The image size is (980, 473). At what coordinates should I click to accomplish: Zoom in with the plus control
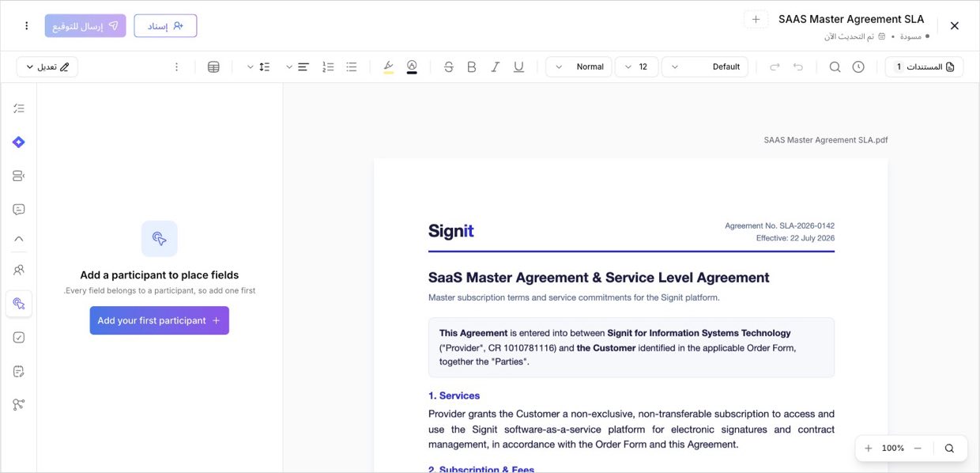869,448
